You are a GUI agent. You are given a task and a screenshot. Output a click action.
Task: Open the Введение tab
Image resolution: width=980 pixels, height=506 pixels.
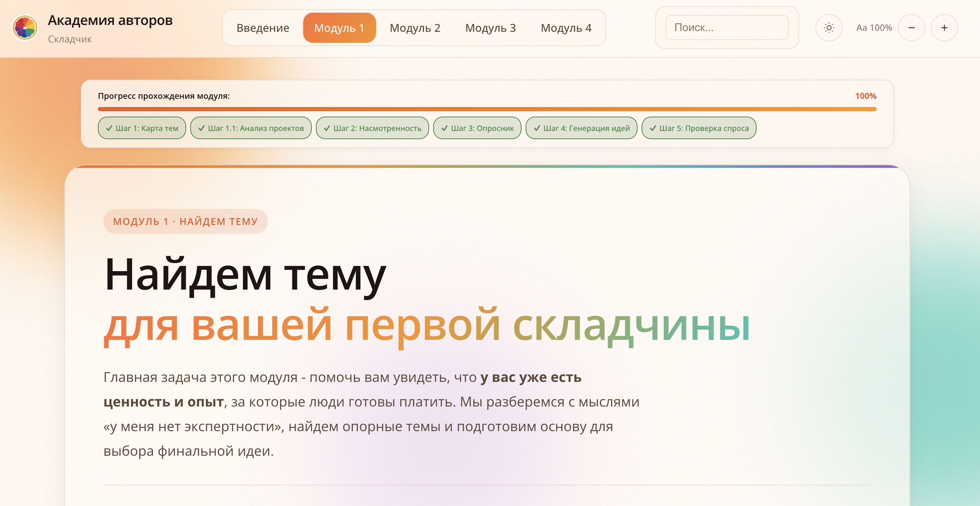click(x=262, y=28)
